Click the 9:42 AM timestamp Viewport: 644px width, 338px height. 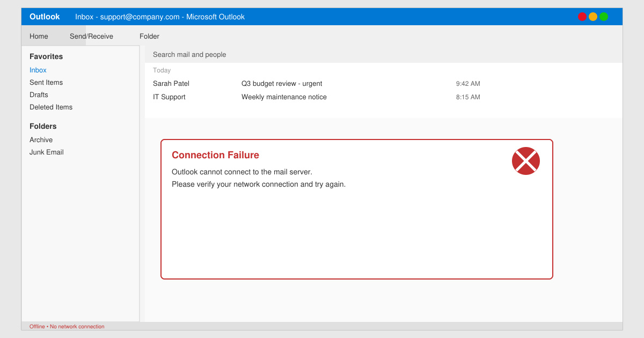(x=468, y=84)
